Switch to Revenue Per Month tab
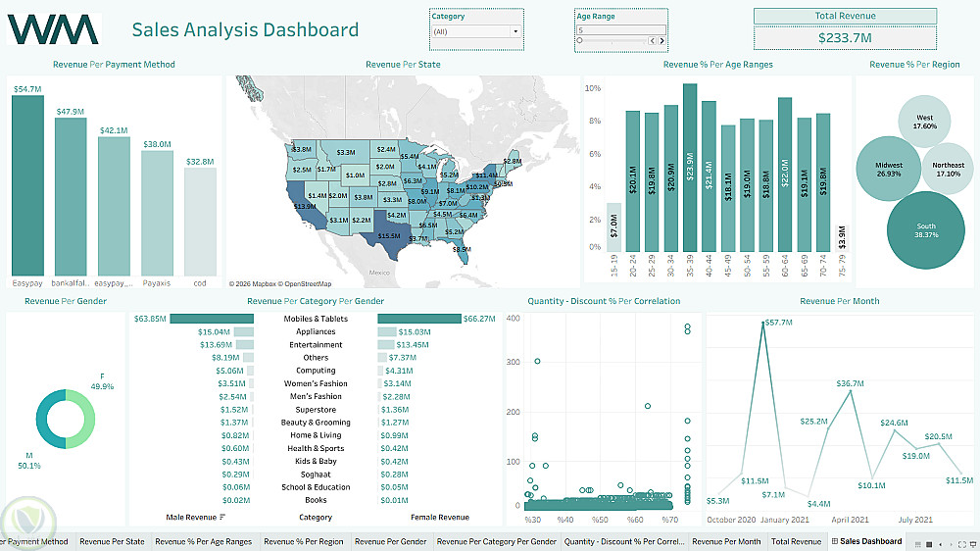This screenshot has width=980, height=551. coord(726,541)
